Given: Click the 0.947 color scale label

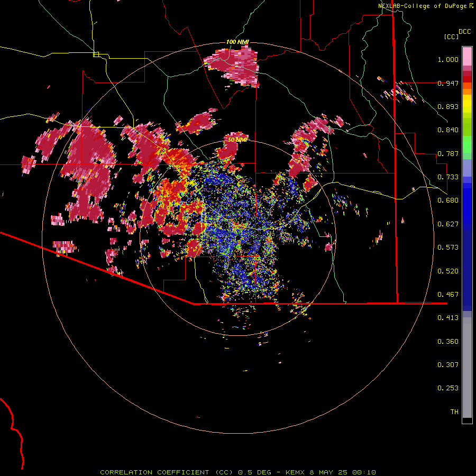Looking at the screenshot, I should click(448, 83).
